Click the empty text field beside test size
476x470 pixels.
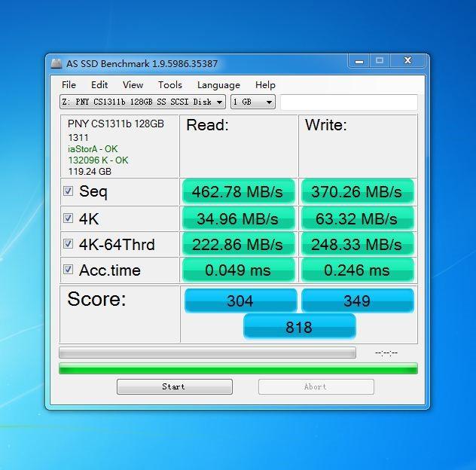(349, 102)
